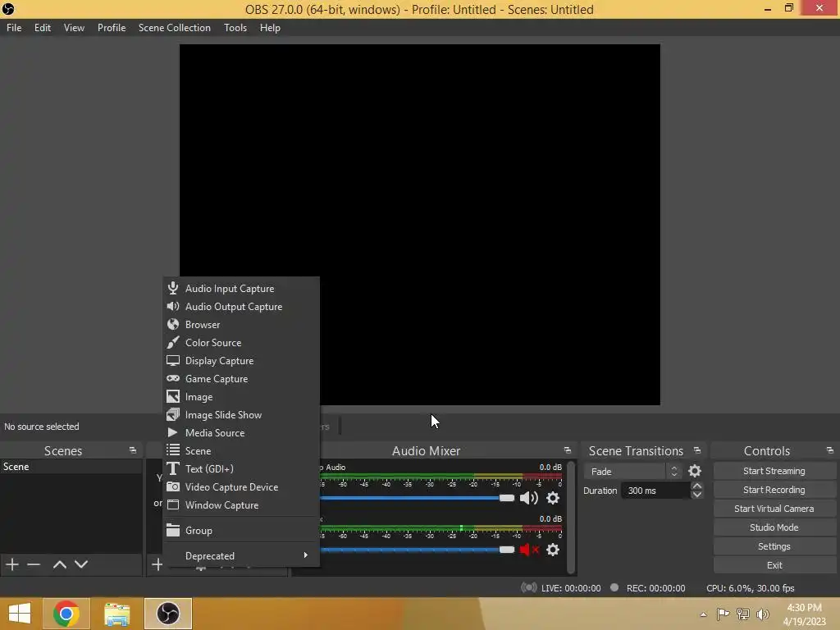The image size is (840, 630).
Task: Click the T icon for Text (GDI+)
Action: pyautogui.click(x=172, y=468)
